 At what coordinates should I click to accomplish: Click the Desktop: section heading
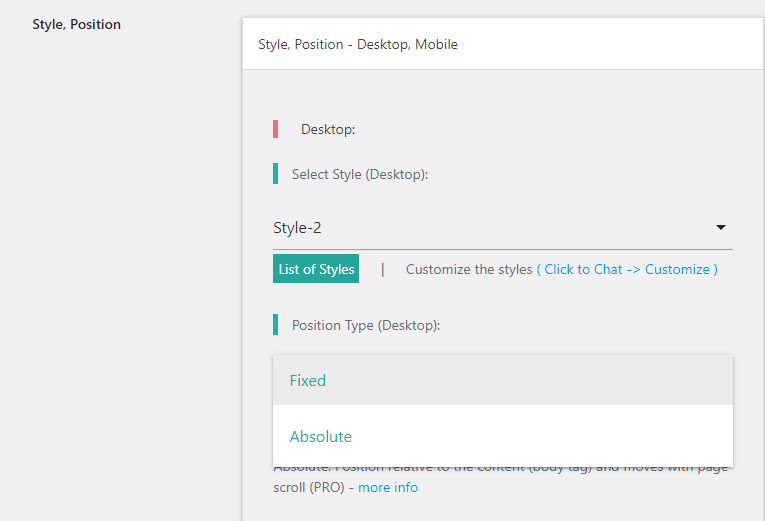[x=328, y=129]
